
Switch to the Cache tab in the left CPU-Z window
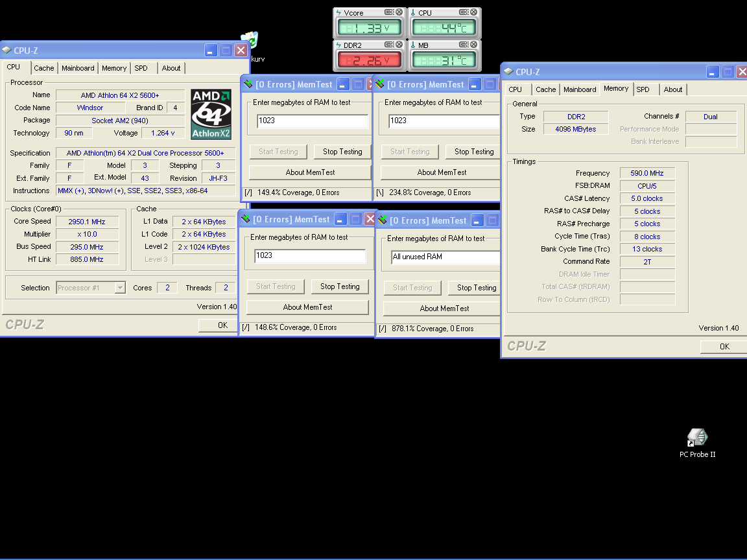(44, 68)
